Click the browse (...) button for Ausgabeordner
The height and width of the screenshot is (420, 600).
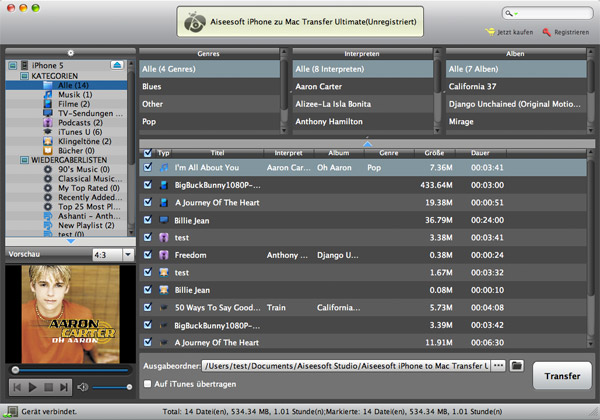(498, 366)
